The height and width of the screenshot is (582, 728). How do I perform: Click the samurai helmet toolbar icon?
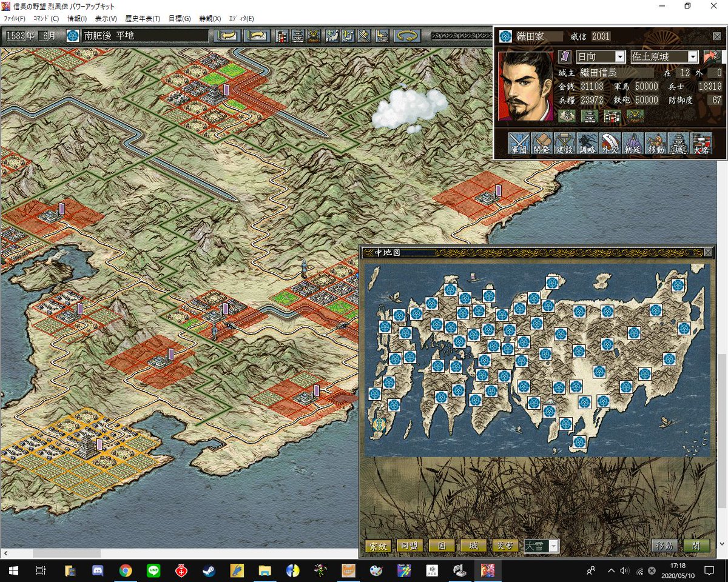click(x=314, y=36)
